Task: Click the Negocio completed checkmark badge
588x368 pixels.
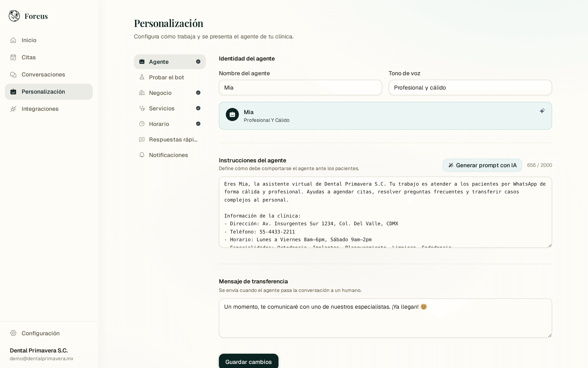Action: point(198,93)
